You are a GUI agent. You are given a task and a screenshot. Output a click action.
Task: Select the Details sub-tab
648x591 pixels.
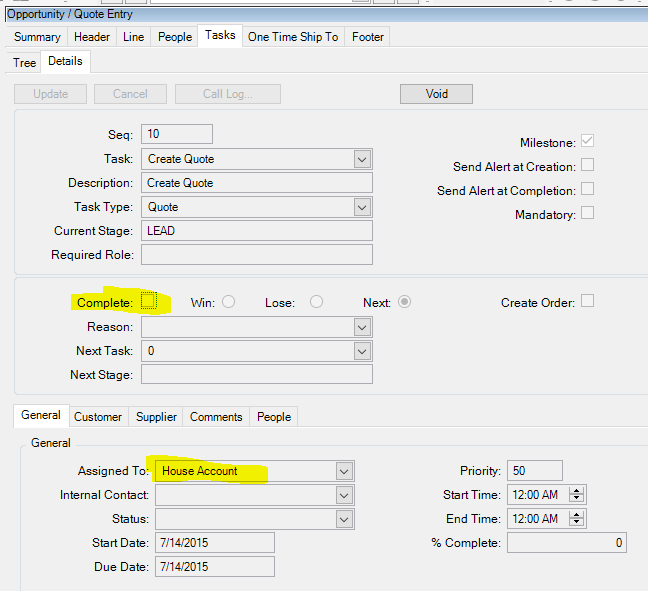coord(65,61)
